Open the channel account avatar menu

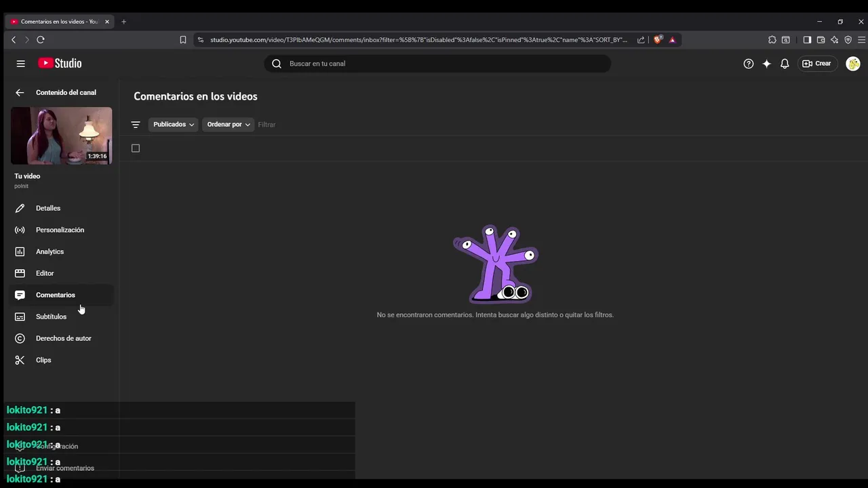point(853,64)
